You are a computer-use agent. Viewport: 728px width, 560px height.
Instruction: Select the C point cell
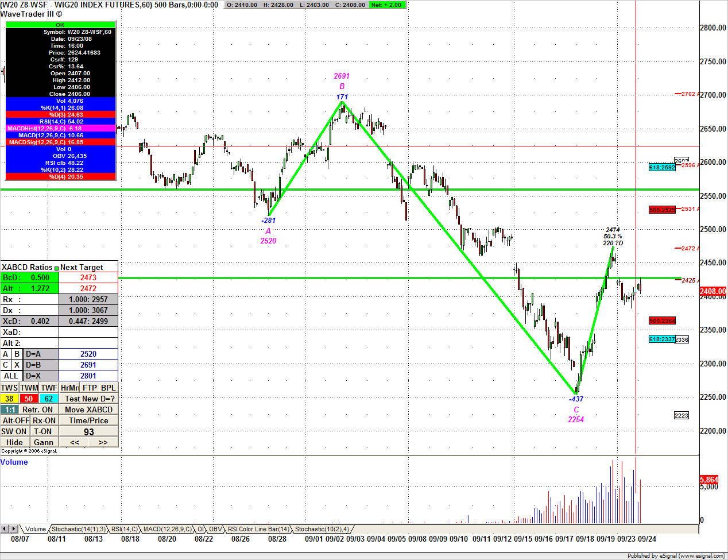pyautogui.click(x=6, y=365)
